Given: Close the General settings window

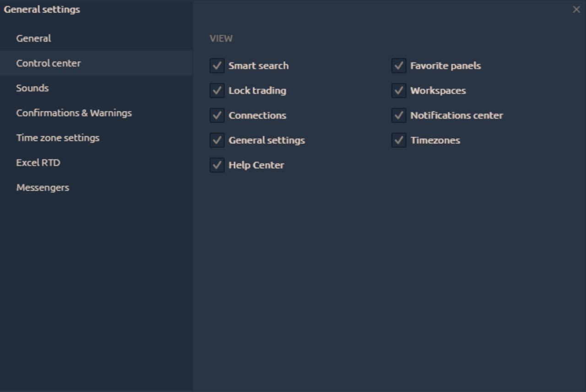Looking at the screenshot, I should (576, 10).
